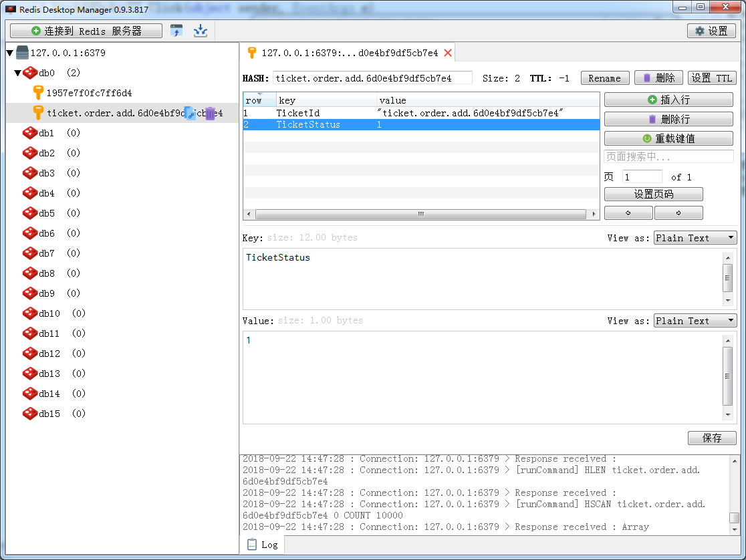Click the key icon beside ticket.order.add key

(39, 113)
